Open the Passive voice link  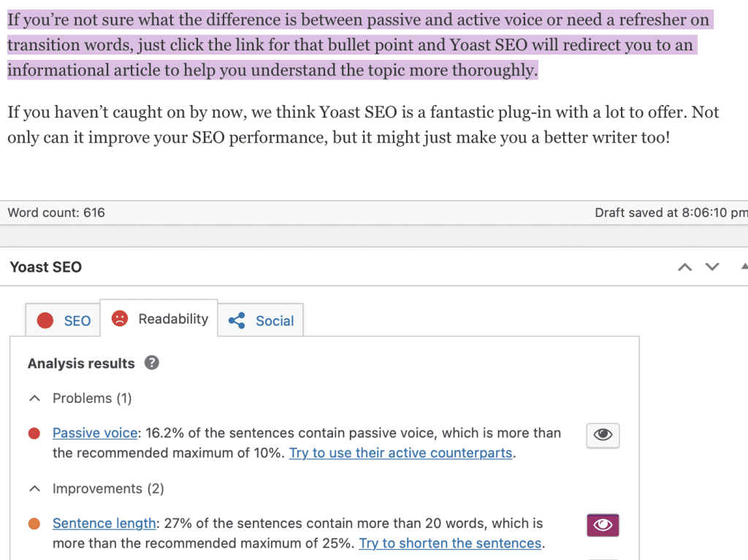[95, 433]
